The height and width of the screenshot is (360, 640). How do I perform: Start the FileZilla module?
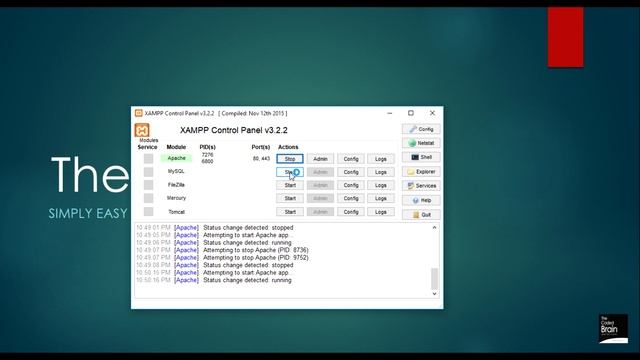pyautogui.click(x=290, y=185)
